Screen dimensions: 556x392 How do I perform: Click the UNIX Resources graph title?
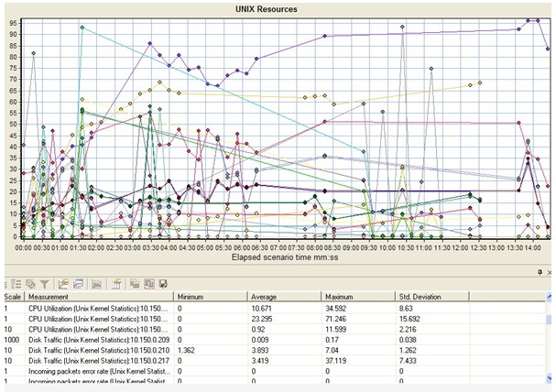[x=278, y=9]
